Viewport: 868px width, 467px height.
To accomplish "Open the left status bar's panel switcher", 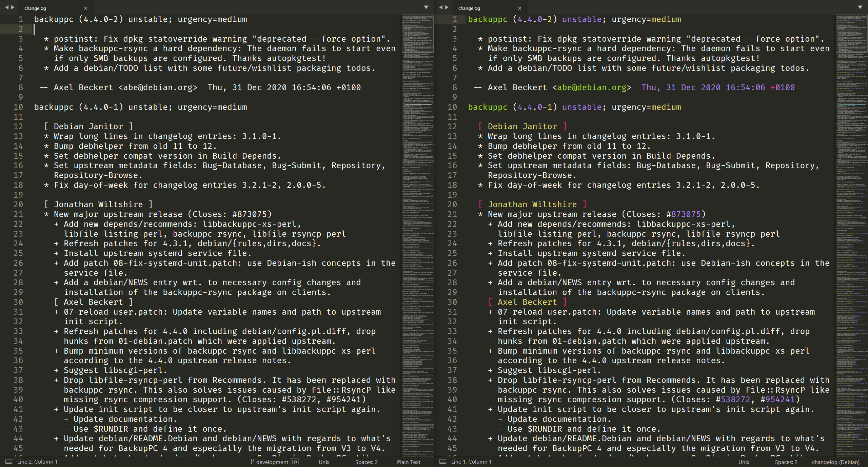I will (9, 462).
